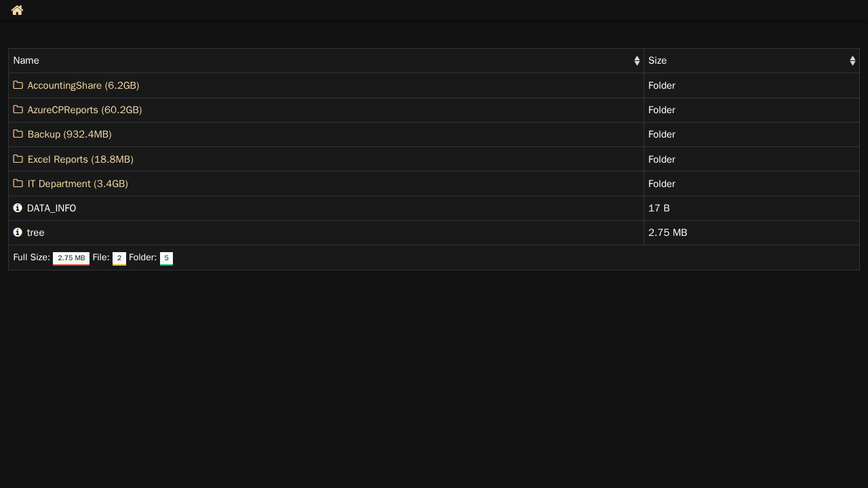Click the File count badge showing 2

click(119, 258)
